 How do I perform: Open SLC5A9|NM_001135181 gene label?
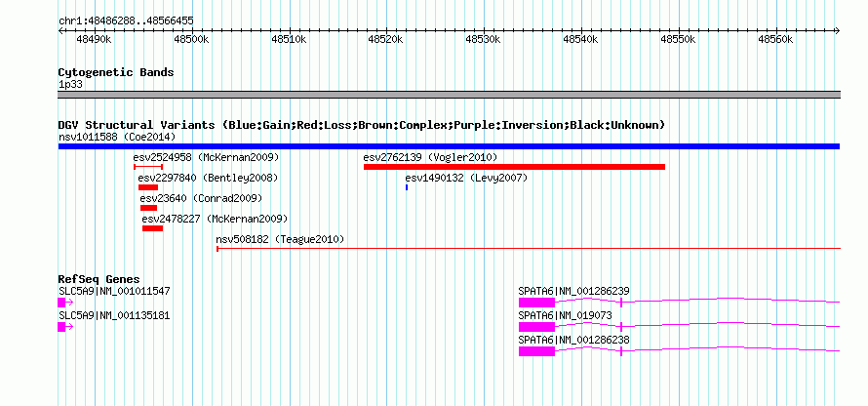point(114,315)
